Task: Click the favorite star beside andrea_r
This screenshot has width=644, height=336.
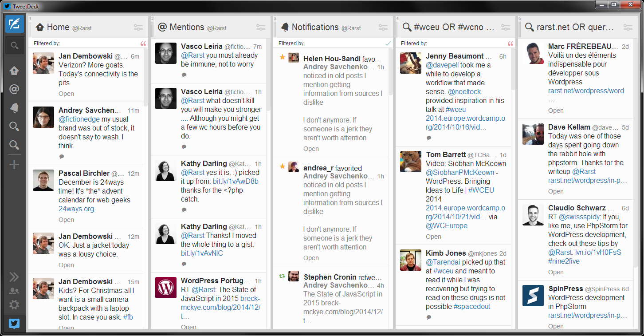Action: click(282, 166)
